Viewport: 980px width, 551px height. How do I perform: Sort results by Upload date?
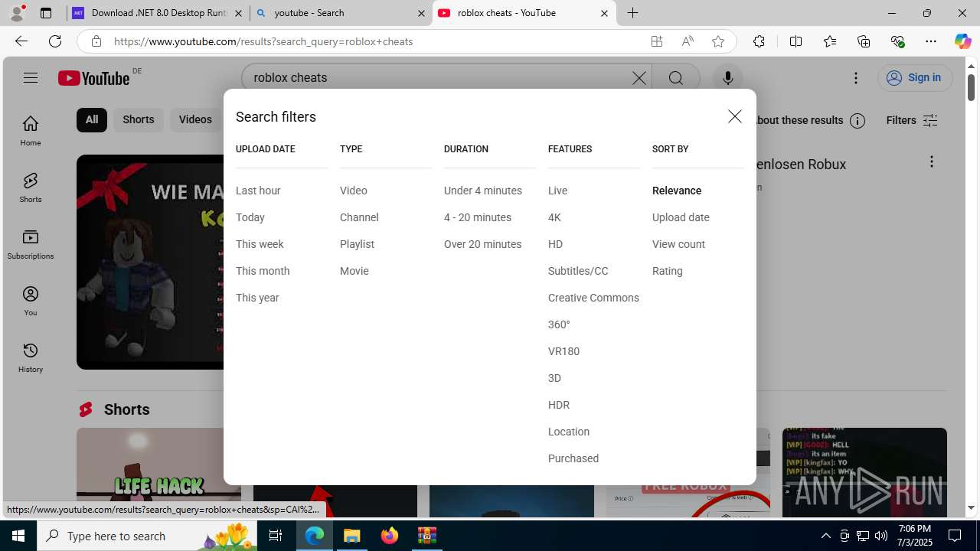click(x=681, y=217)
